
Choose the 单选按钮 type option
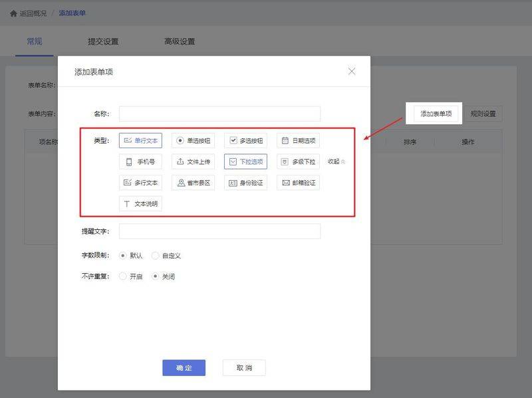click(193, 141)
